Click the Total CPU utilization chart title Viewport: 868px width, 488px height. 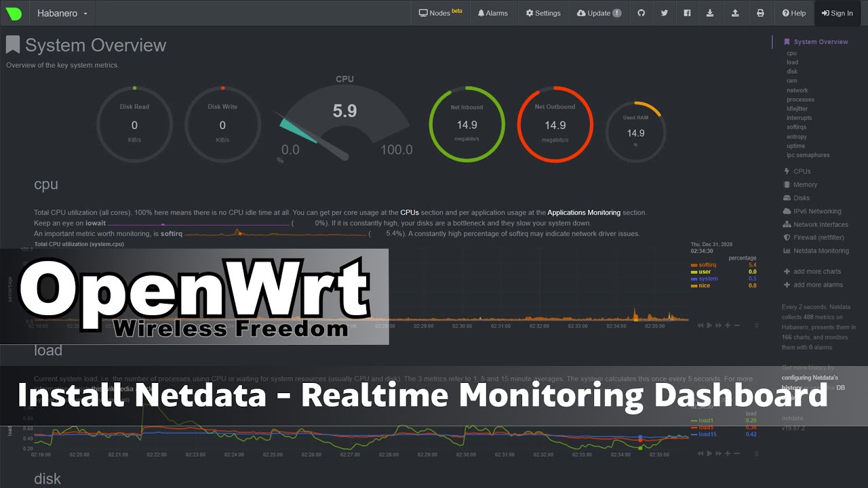(79, 244)
